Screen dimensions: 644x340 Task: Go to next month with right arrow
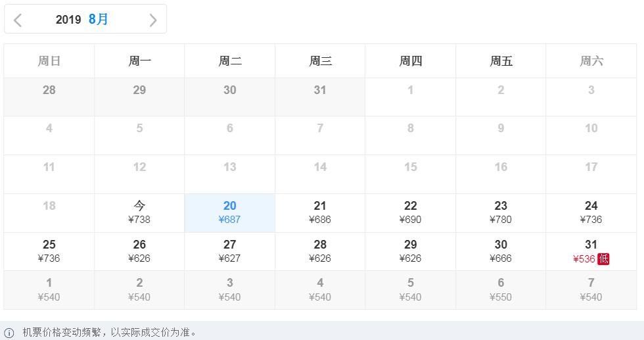pos(153,20)
